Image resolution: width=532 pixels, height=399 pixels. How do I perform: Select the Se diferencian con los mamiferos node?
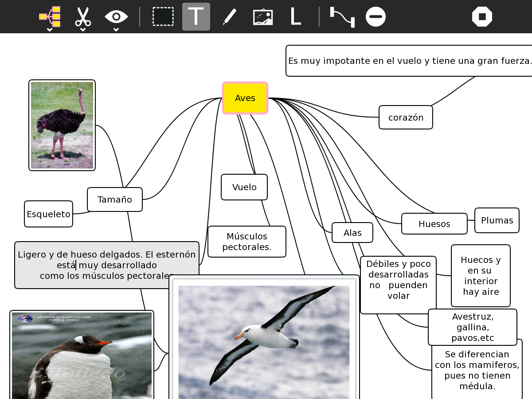click(477, 370)
